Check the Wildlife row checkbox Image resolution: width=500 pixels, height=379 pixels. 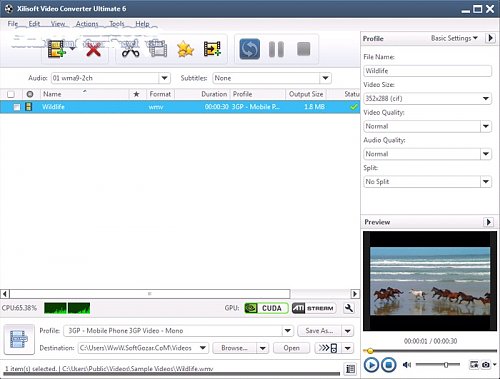tap(16, 107)
